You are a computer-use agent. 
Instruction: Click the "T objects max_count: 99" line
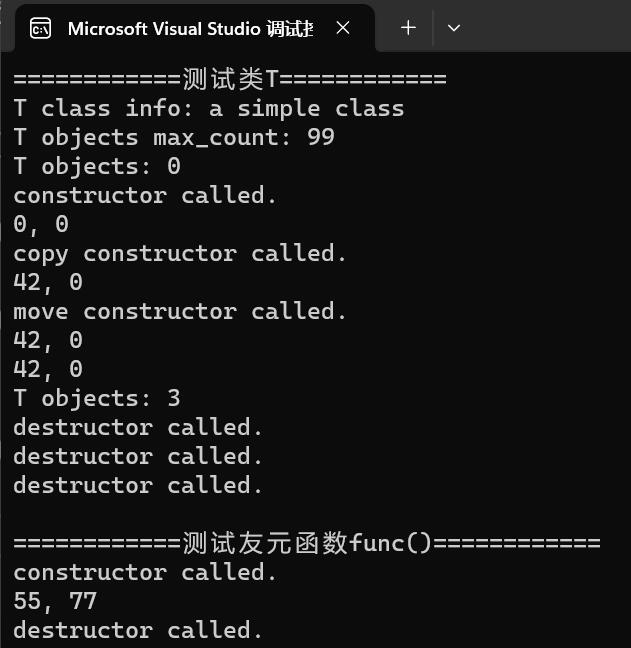click(x=173, y=137)
